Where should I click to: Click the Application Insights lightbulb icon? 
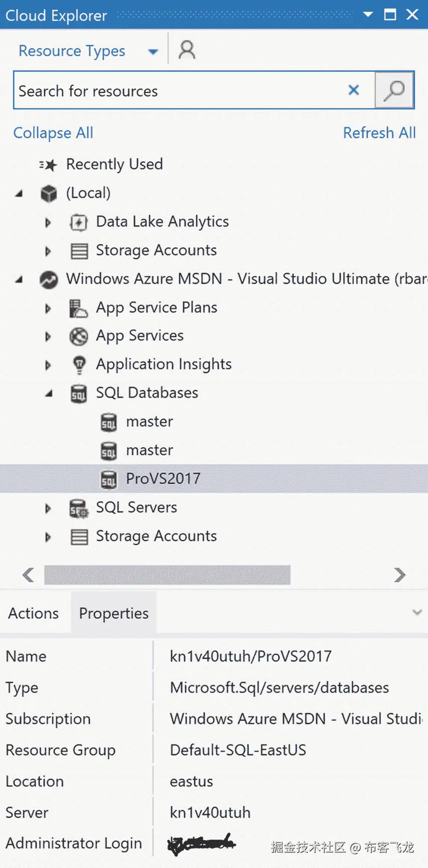coord(79,365)
